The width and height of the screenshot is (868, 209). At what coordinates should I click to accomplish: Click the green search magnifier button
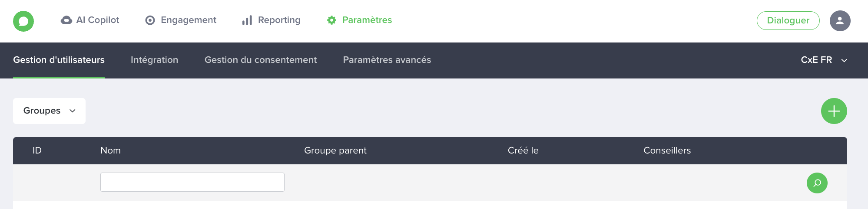pos(817,183)
